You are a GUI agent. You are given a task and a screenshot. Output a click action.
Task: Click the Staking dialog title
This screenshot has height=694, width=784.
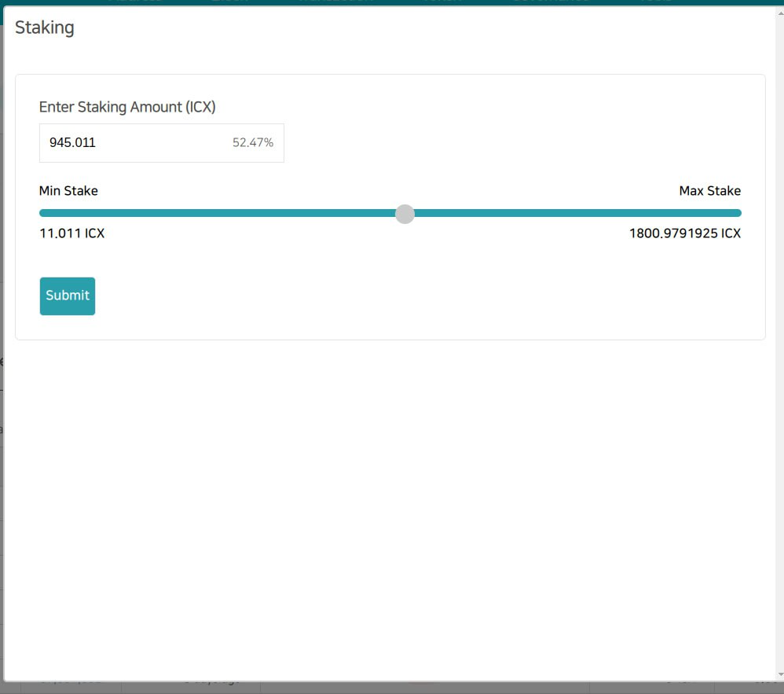45,28
